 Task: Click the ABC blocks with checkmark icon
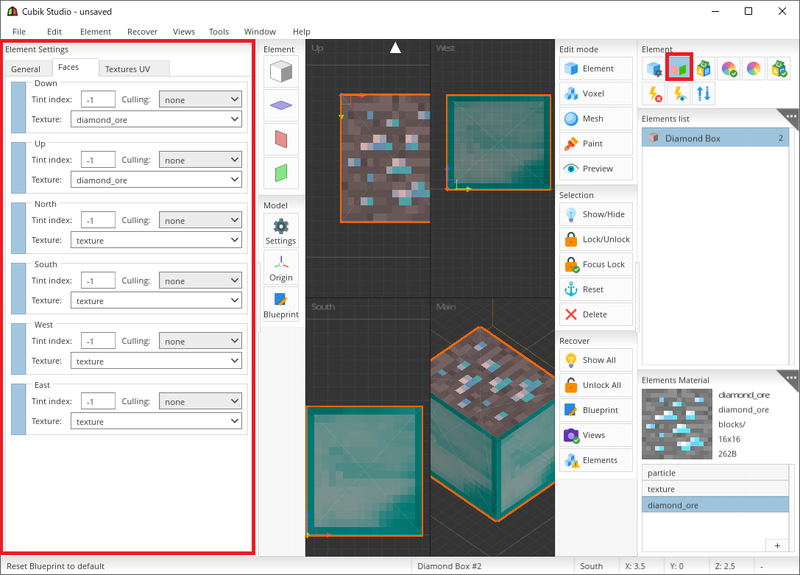pos(779,68)
